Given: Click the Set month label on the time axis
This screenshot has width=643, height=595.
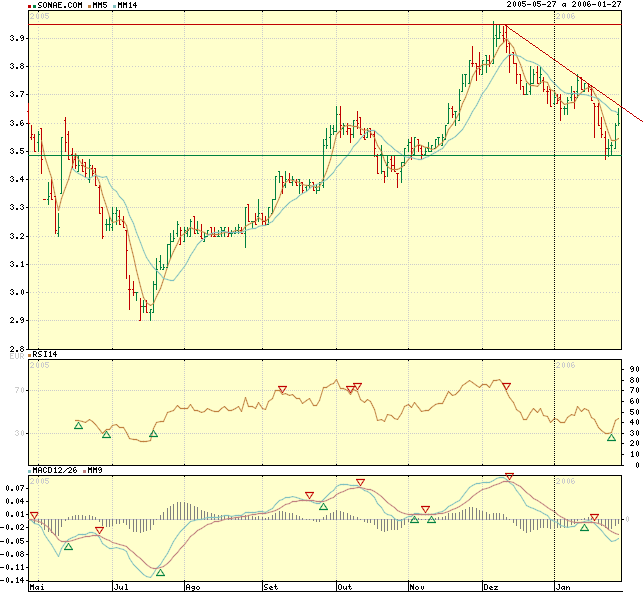Looking at the screenshot, I should pos(271,587).
